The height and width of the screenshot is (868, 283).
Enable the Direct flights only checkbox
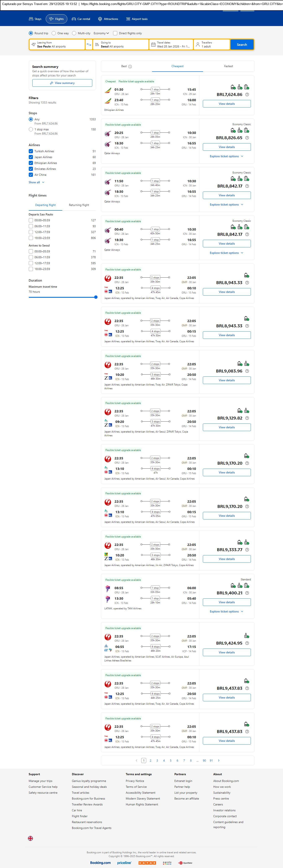[x=115, y=33]
